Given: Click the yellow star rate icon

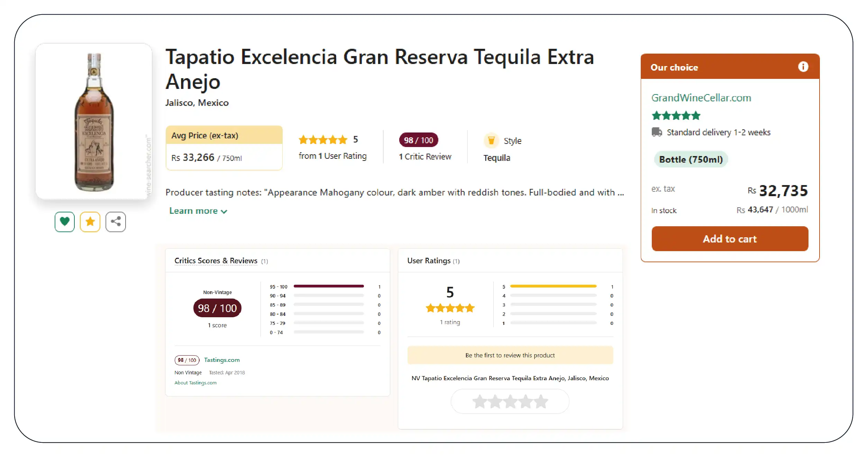Looking at the screenshot, I should click(90, 222).
